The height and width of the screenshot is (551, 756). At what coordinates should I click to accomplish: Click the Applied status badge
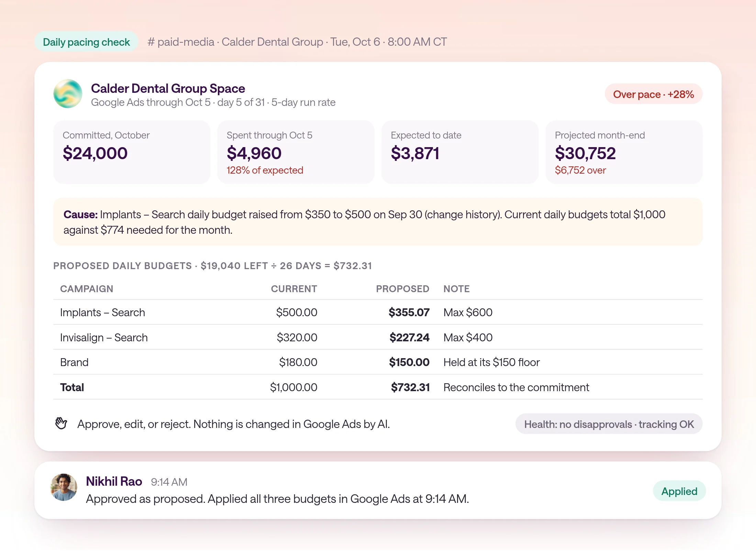click(679, 491)
